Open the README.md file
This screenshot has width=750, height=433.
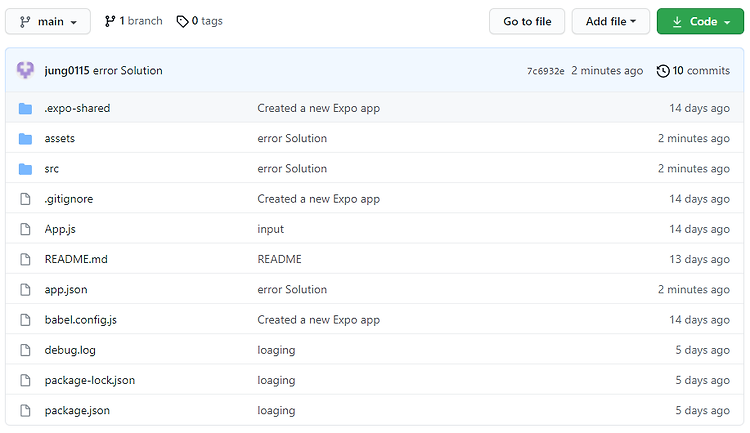pyautogui.click(x=76, y=259)
